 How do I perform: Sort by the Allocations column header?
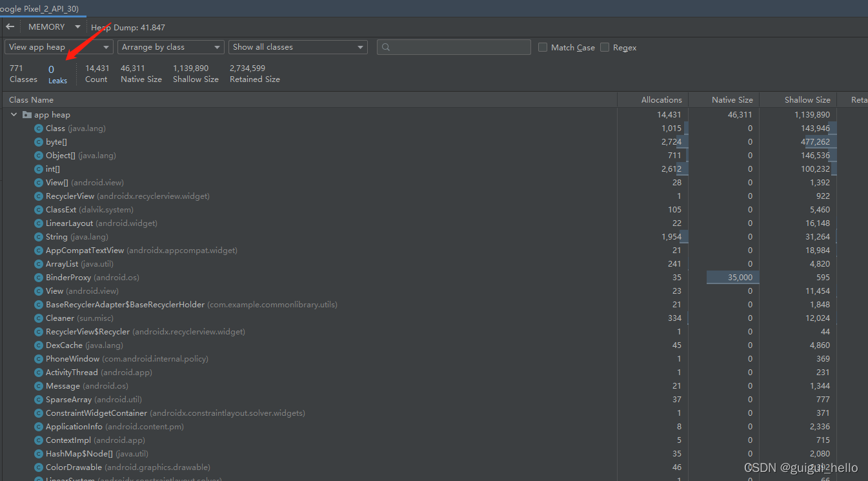(653, 100)
